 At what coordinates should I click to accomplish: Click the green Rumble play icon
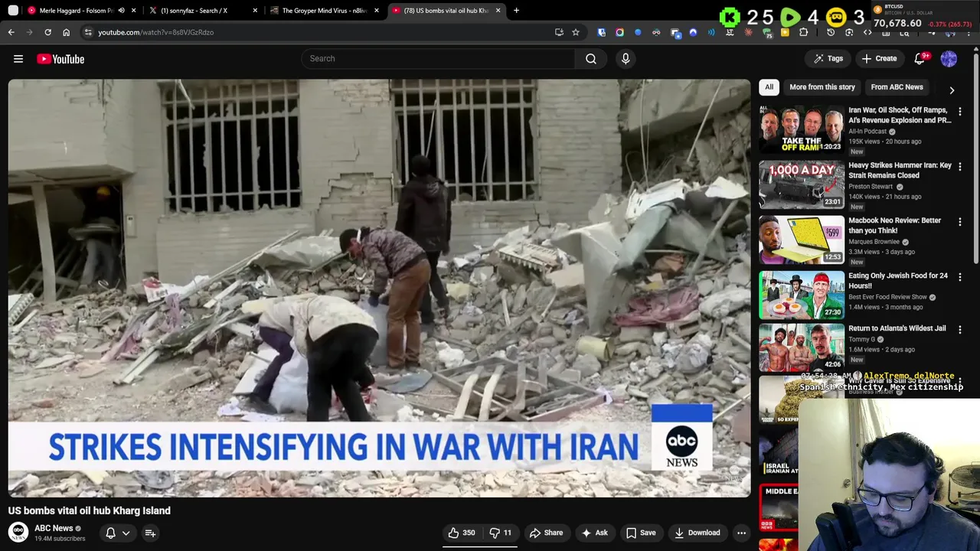point(789,17)
